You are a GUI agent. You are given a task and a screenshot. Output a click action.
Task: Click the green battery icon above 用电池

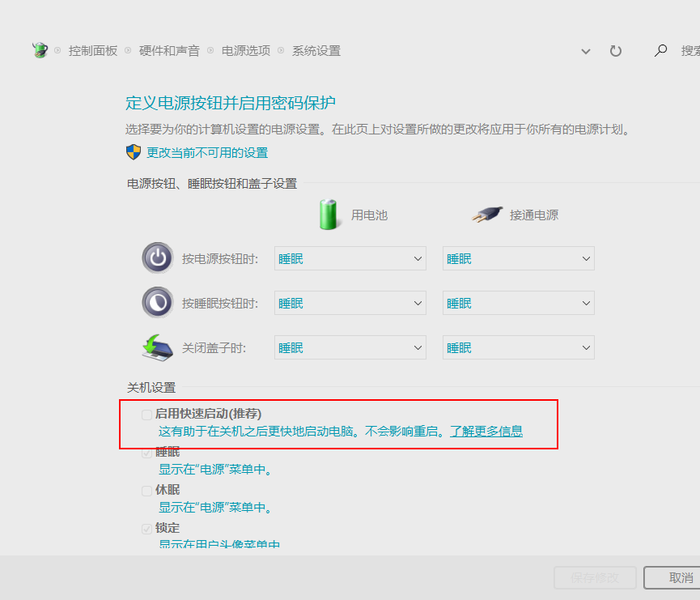click(x=326, y=213)
